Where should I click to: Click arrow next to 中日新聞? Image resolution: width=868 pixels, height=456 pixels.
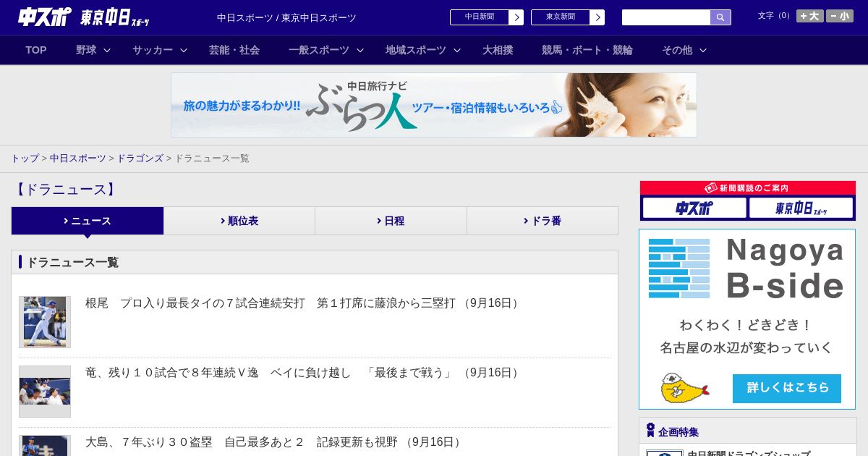click(x=516, y=17)
